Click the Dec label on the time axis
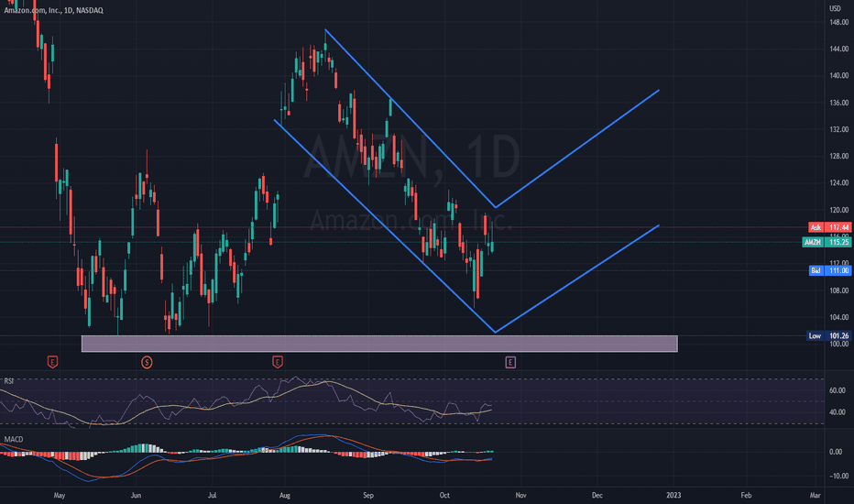This screenshot has height=504, width=854. (x=597, y=495)
